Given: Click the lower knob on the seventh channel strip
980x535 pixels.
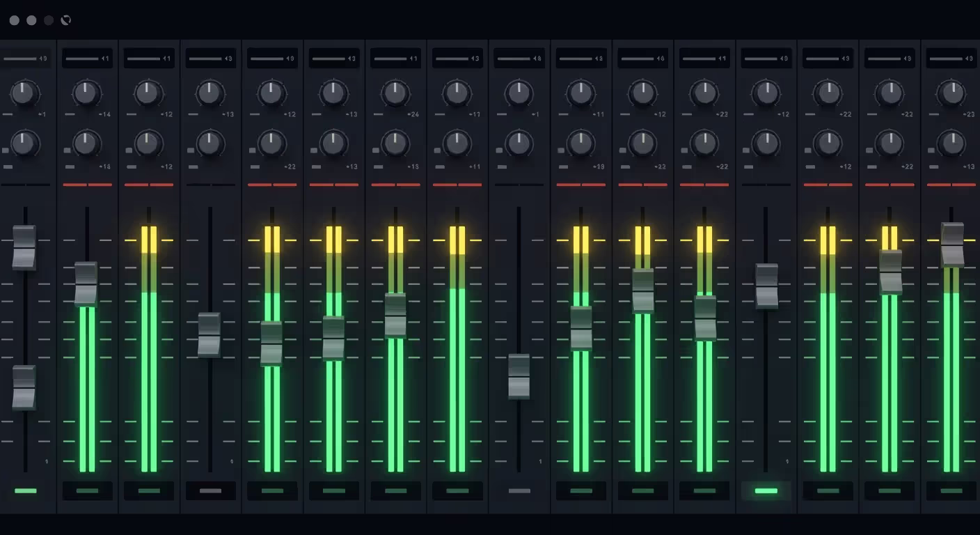Looking at the screenshot, I should [x=395, y=144].
